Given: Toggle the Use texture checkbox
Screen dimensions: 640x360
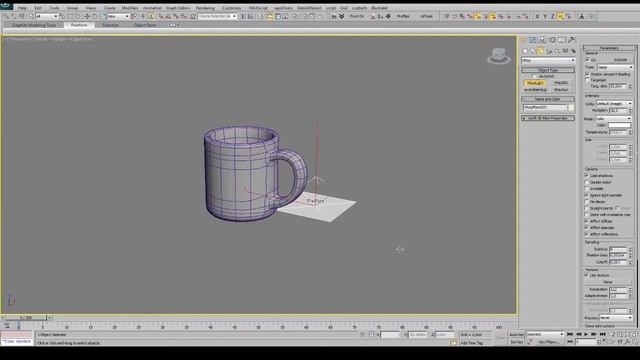Looking at the screenshot, I should coord(587,275).
